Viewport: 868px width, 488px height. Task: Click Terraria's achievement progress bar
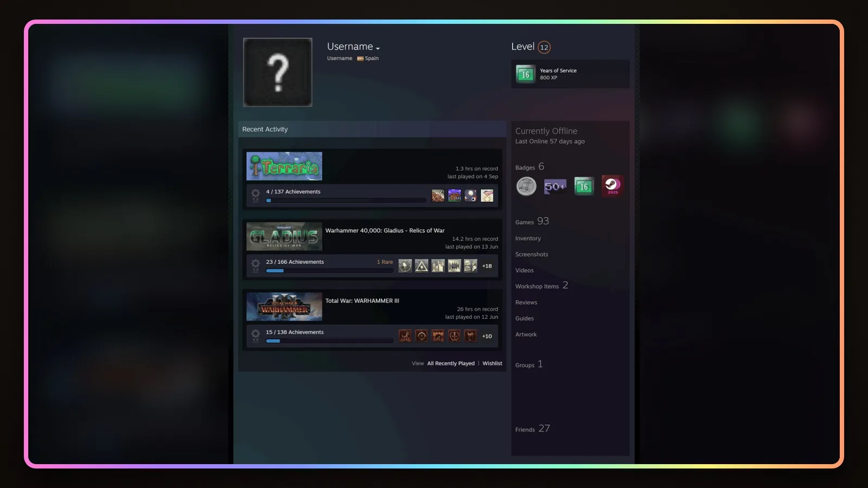tap(346, 201)
